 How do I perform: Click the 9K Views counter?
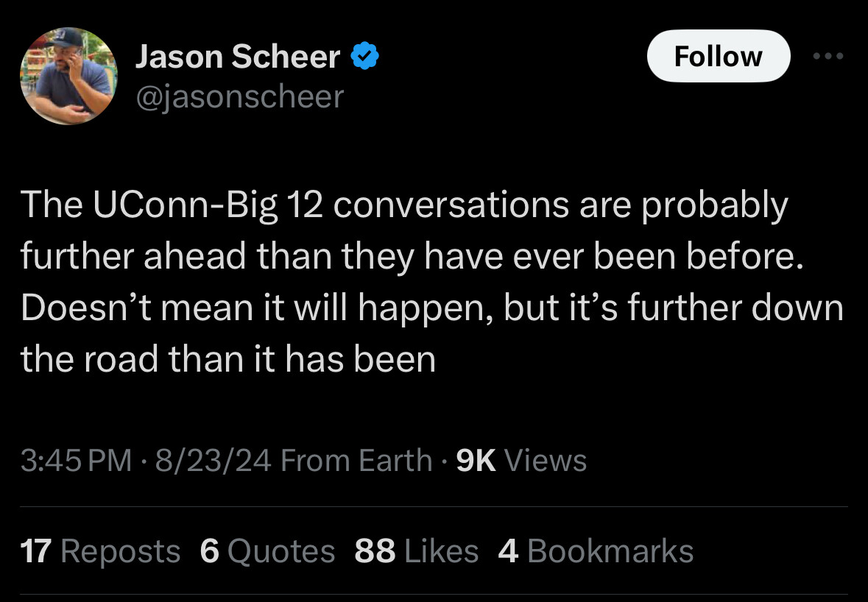coord(521,461)
